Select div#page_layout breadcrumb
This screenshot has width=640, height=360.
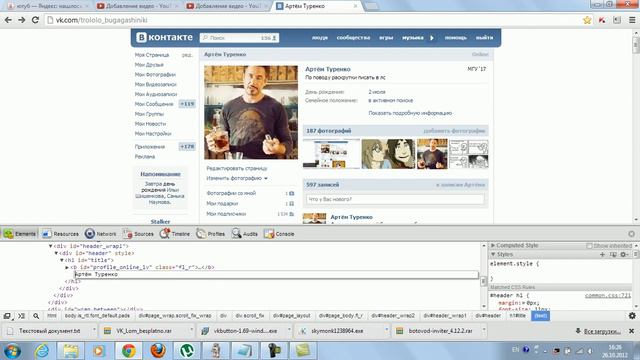pyautogui.click(x=291, y=316)
